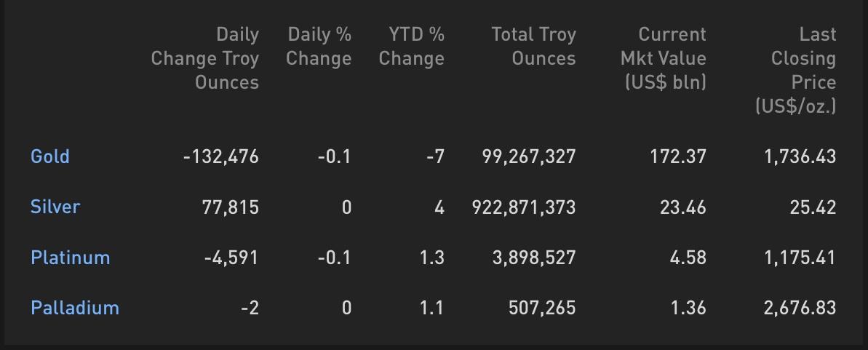Screen dimensions: 868x350
Task: Select Silver total ounces 922,871,373
Action: point(524,207)
